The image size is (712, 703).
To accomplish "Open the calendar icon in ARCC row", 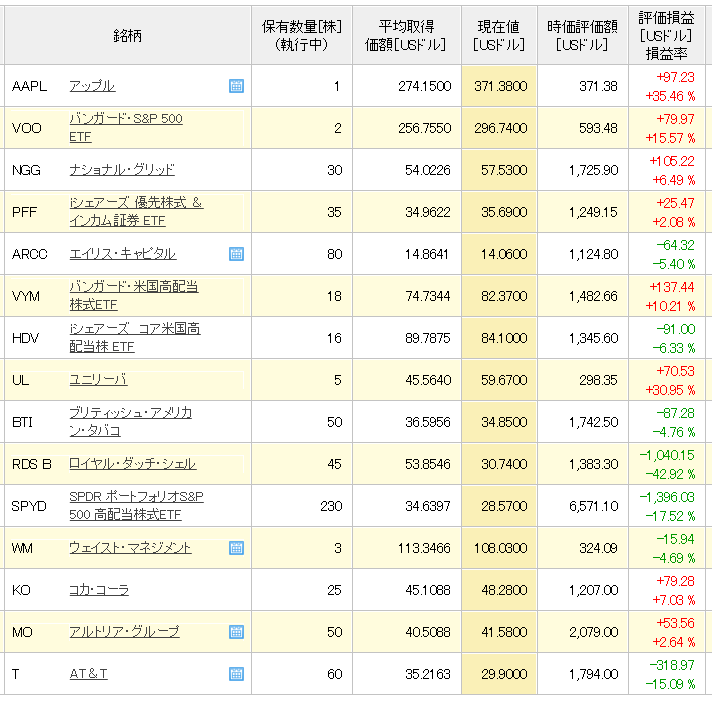I will [236, 254].
